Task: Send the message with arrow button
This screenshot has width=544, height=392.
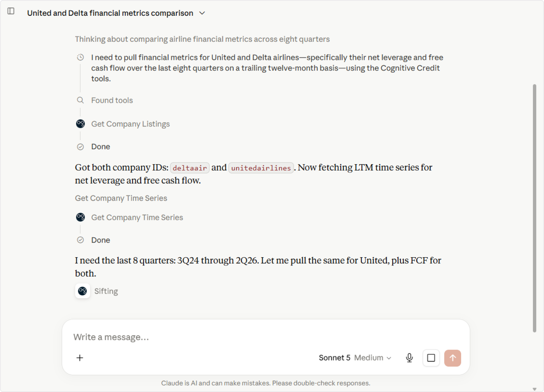Action: click(x=453, y=358)
